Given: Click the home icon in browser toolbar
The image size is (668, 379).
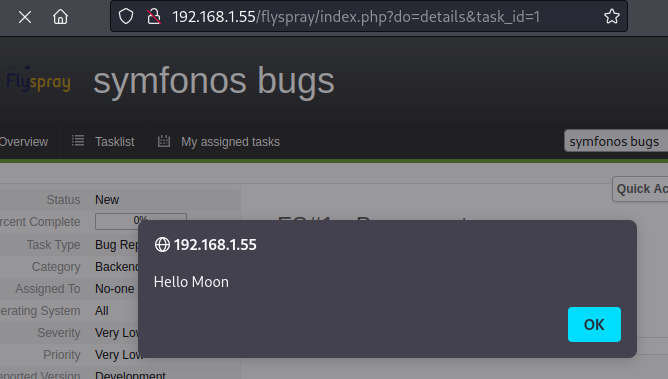Looking at the screenshot, I should click(60, 17).
